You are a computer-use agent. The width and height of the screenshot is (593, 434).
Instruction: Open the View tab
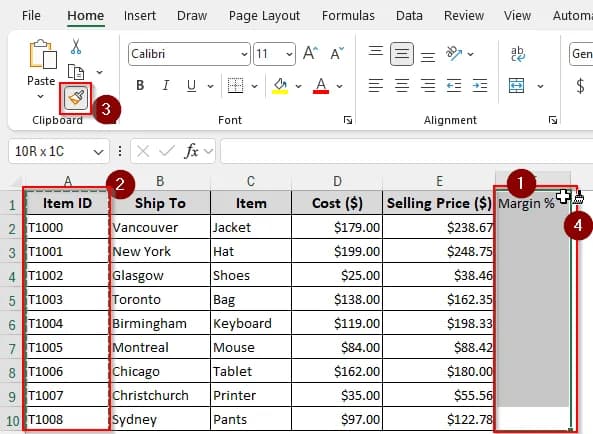click(517, 16)
